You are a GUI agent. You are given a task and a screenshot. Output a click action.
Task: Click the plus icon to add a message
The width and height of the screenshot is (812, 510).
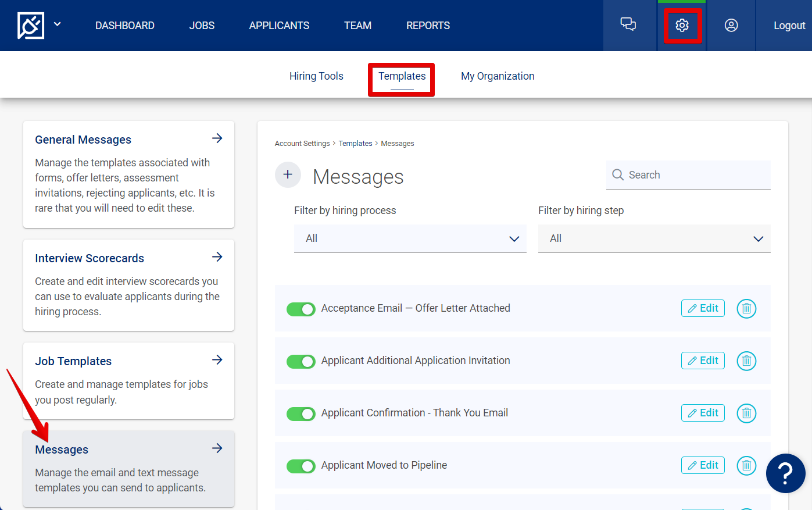pyautogui.click(x=288, y=174)
